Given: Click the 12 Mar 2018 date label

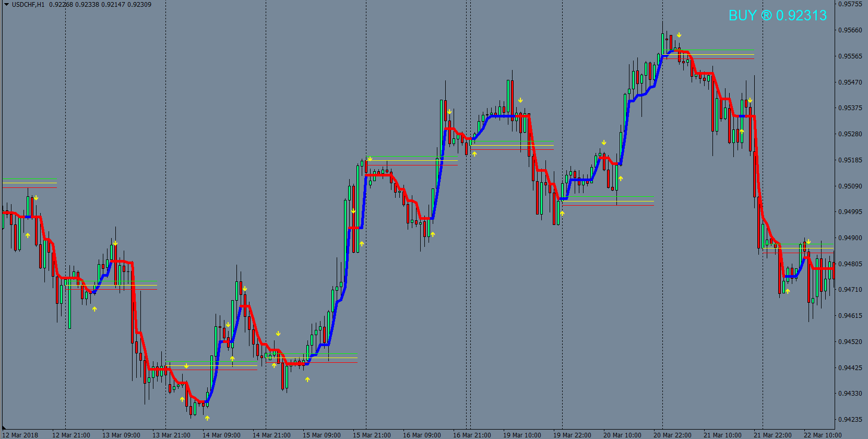Looking at the screenshot, I should pos(20,435).
